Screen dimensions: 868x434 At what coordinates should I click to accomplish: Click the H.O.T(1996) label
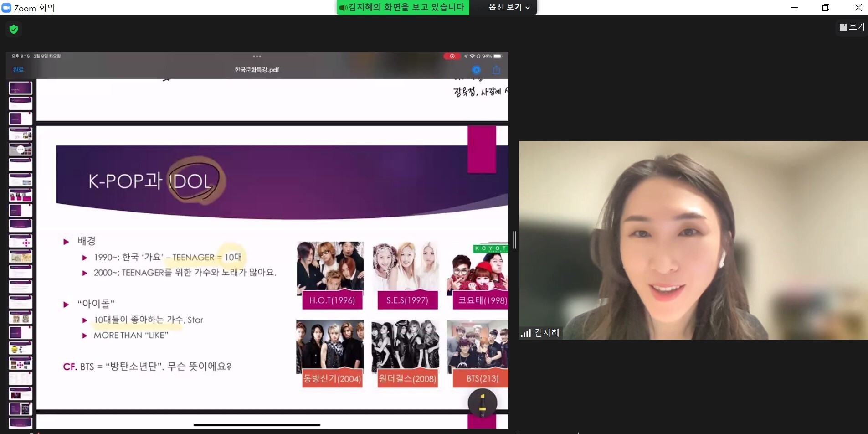(x=332, y=300)
